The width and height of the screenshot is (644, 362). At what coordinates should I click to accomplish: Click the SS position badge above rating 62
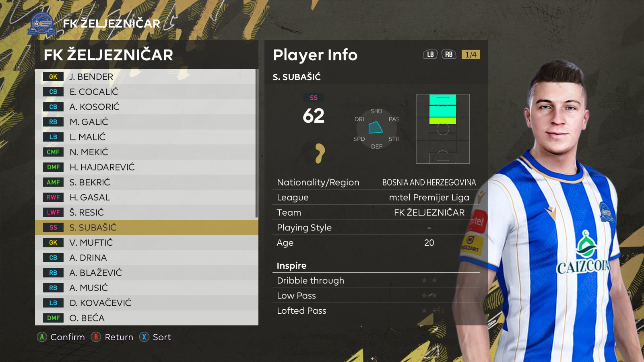pyautogui.click(x=314, y=98)
